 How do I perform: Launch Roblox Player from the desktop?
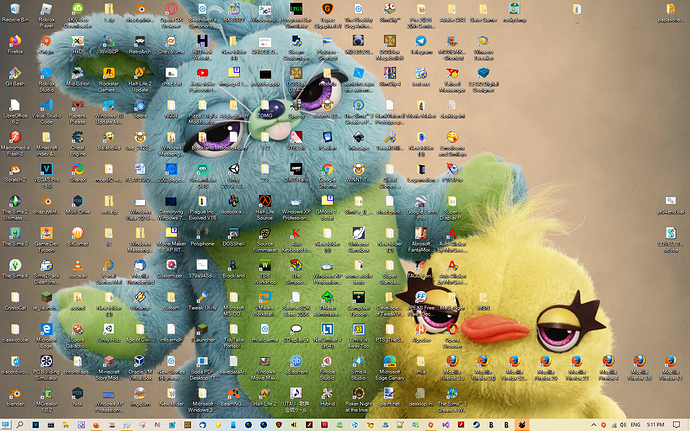(x=46, y=15)
